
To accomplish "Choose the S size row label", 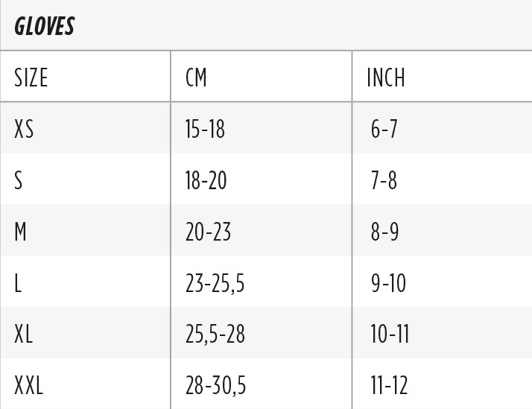I will [19, 180].
